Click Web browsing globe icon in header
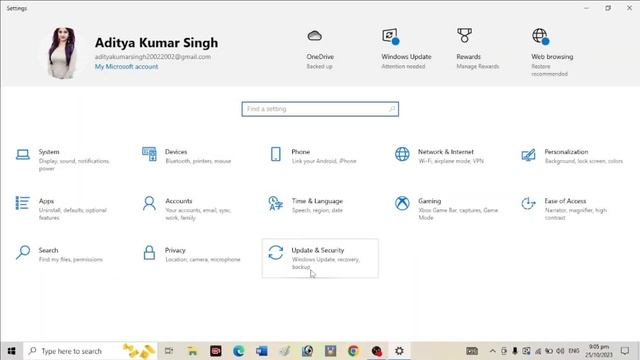The height and width of the screenshot is (360, 640). (540, 36)
